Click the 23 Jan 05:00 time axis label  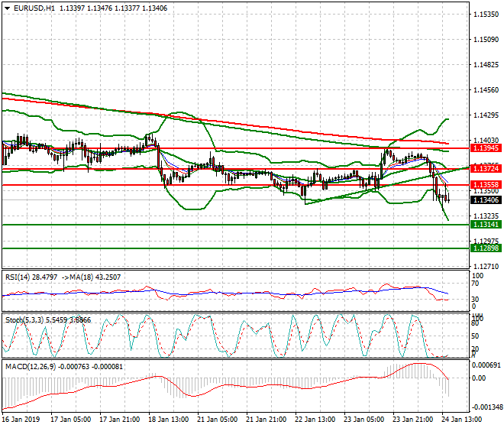[x=363, y=420]
